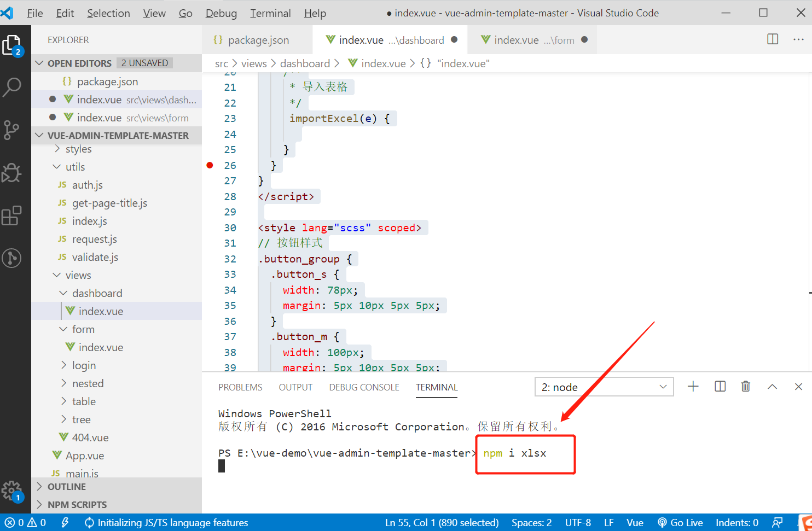Switch to OUTPUT panel tab
Image resolution: width=812 pixels, height=531 pixels.
coord(295,387)
